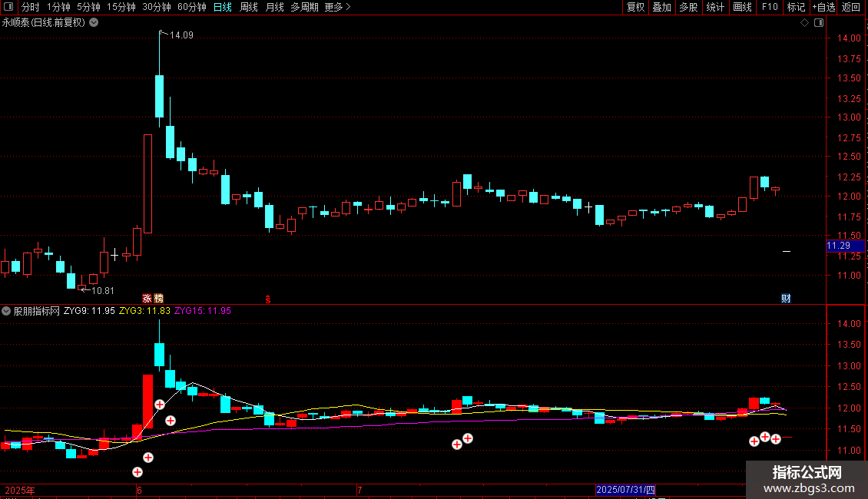The width and height of the screenshot is (868, 499).
Task: Click the 12.25 price axis label
Action: click(849, 177)
